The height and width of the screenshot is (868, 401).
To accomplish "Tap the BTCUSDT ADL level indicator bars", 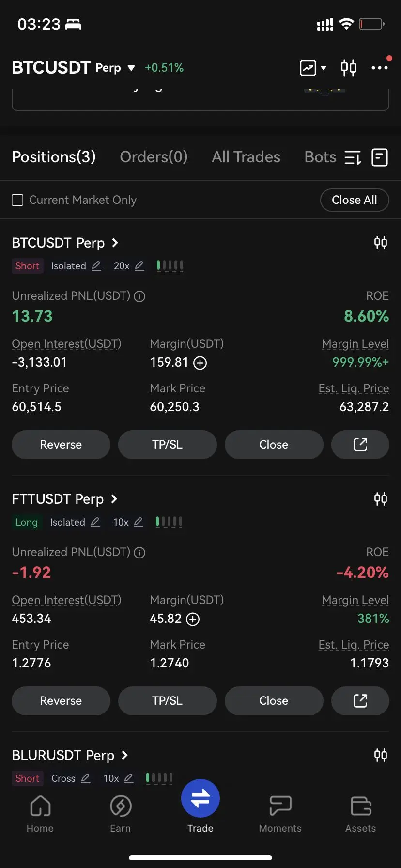I will [x=170, y=265].
